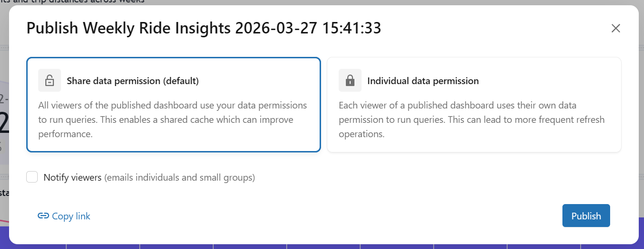Click the locked padlock icon for individual permission
Viewport: 644px width, 249px height.
350,80
